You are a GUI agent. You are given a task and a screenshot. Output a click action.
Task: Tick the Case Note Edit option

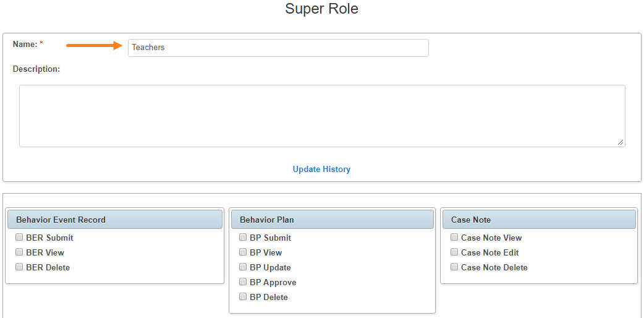454,252
